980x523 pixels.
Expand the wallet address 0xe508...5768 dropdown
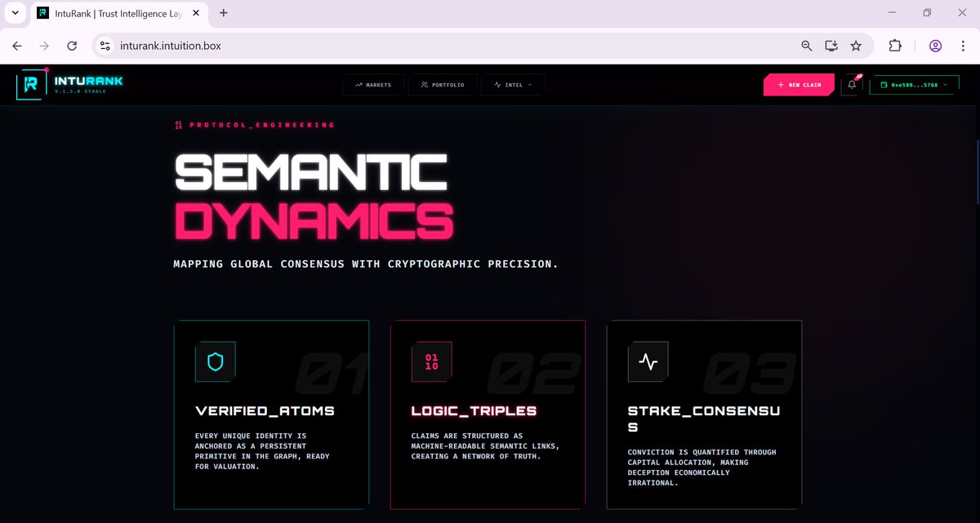coord(913,85)
